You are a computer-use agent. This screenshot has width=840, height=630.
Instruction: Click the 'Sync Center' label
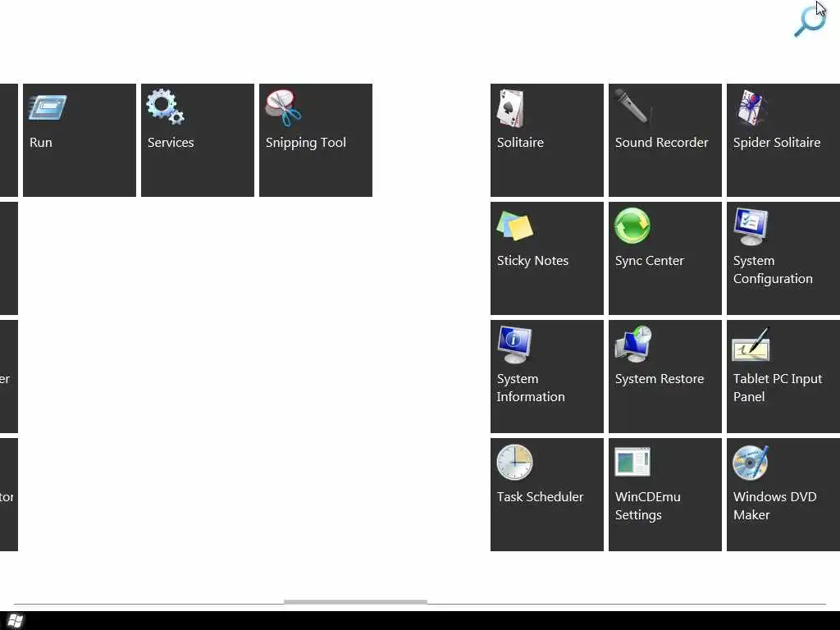tap(650, 261)
